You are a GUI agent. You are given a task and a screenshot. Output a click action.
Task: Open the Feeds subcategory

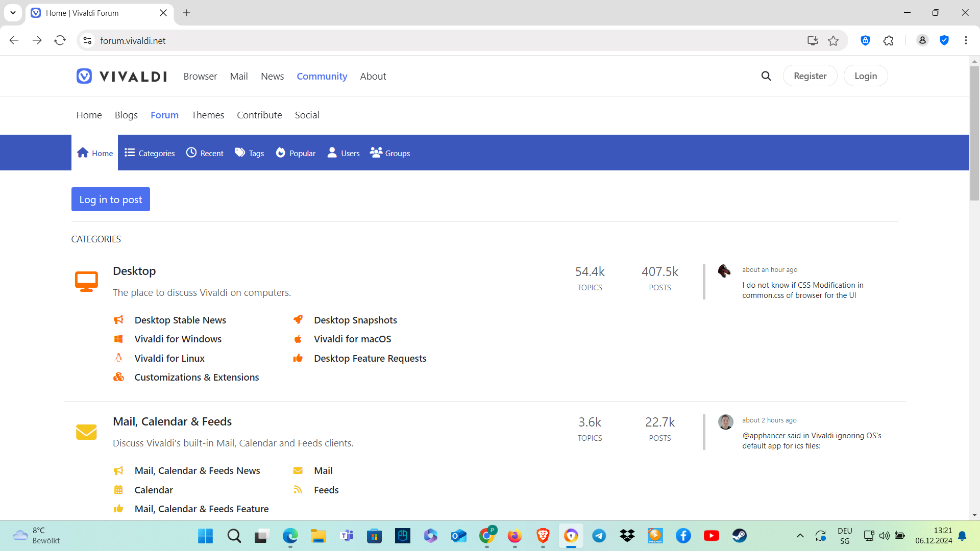[326, 490]
